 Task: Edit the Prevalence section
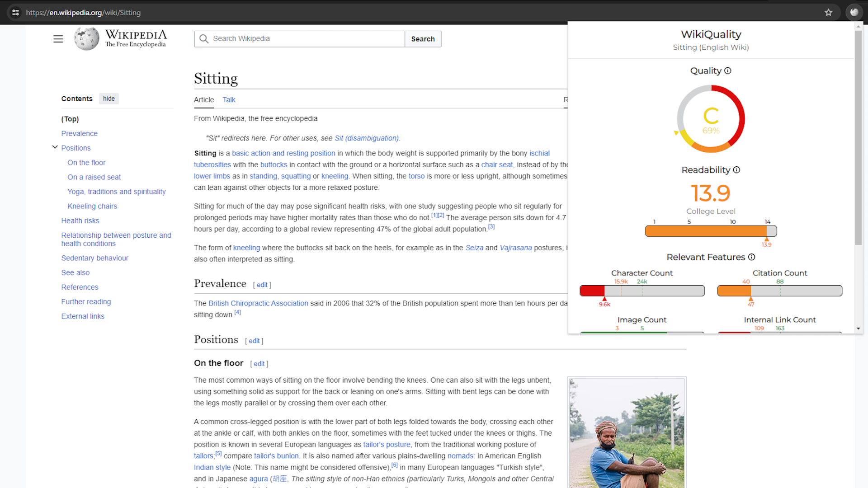point(262,285)
